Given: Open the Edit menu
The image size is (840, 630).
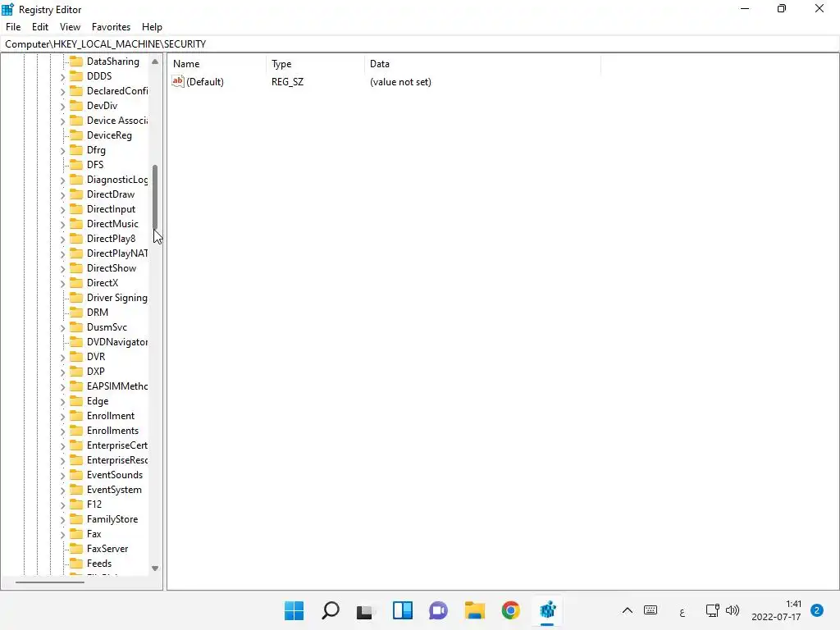Looking at the screenshot, I should tap(40, 27).
